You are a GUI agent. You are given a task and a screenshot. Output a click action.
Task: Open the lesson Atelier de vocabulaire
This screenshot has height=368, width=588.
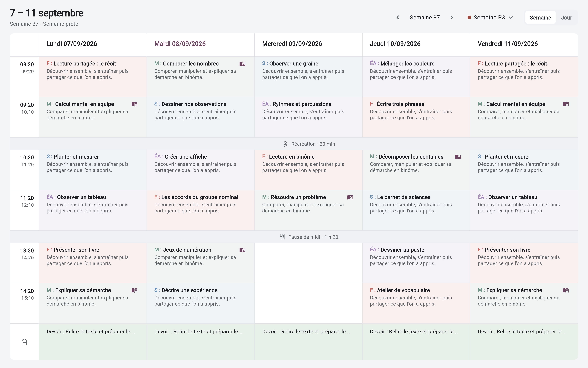pos(416,304)
